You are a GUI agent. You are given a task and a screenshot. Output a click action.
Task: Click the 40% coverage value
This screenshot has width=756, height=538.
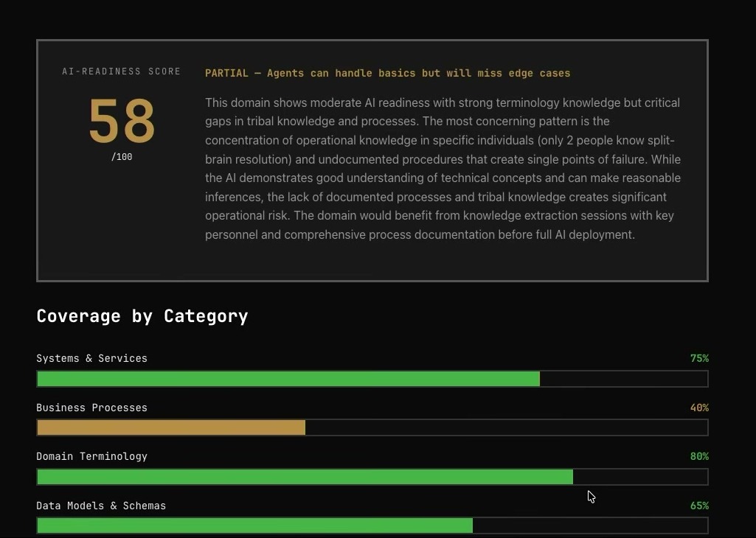(x=699, y=408)
